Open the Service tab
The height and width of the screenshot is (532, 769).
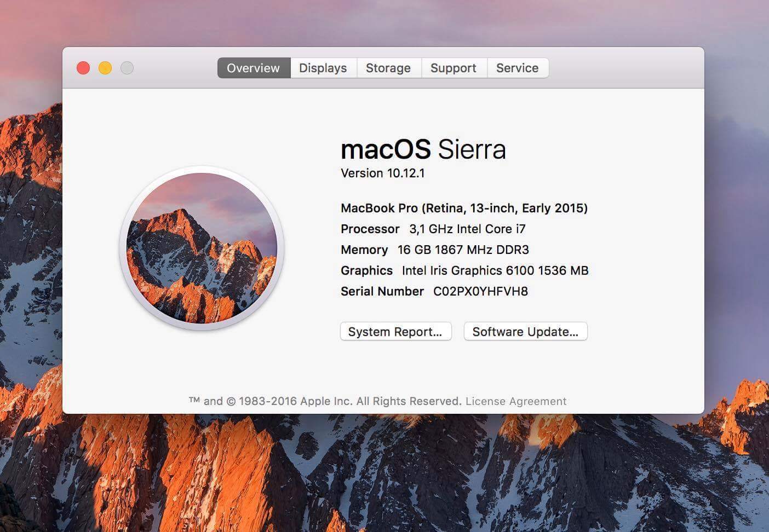(x=518, y=68)
